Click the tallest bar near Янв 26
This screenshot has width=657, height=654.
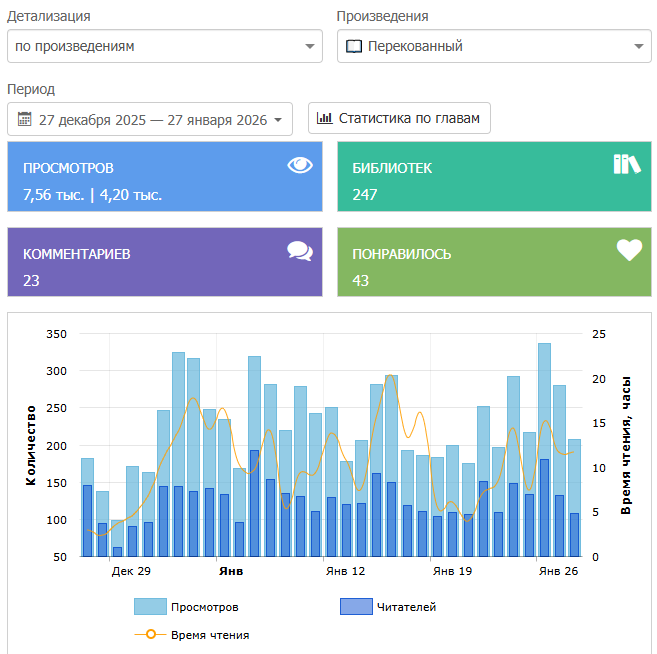(x=544, y=450)
